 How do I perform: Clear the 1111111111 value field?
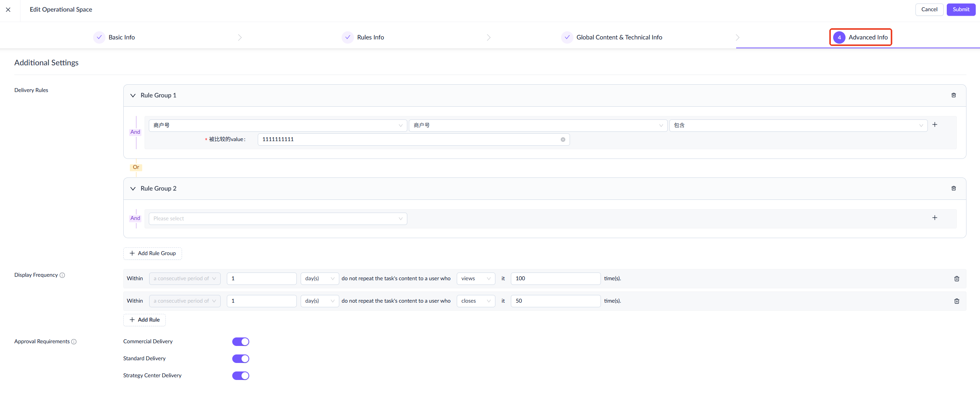(x=563, y=140)
